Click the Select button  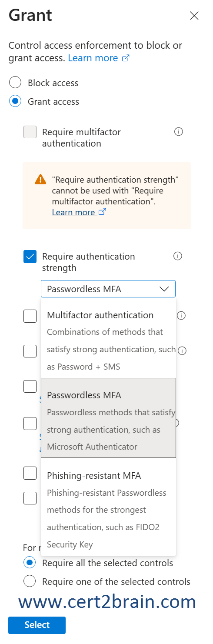[x=37, y=625]
